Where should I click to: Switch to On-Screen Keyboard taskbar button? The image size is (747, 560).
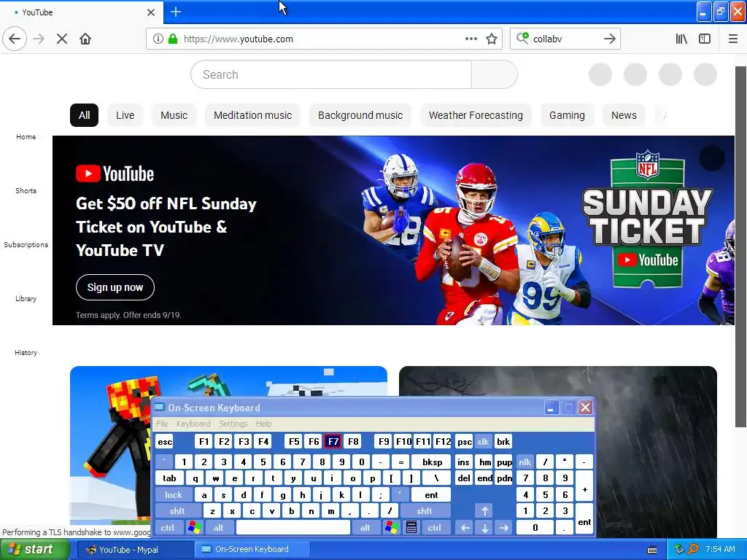[x=252, y=550]
